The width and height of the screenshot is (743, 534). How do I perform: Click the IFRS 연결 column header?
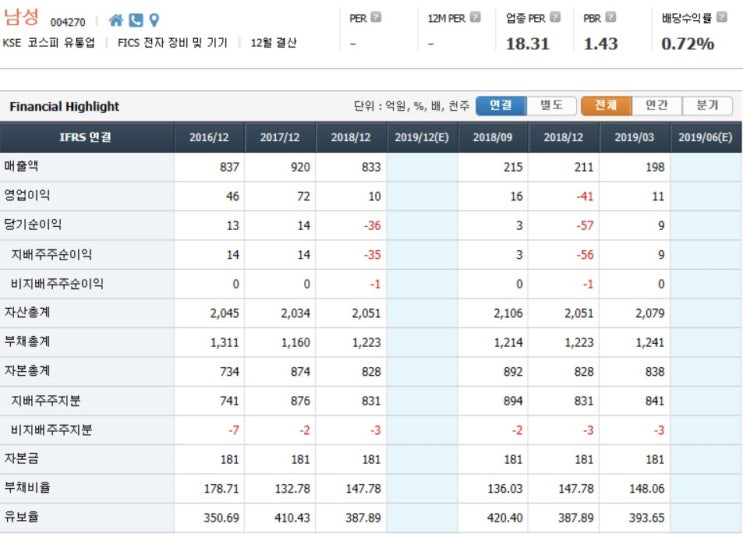point(85,137)
